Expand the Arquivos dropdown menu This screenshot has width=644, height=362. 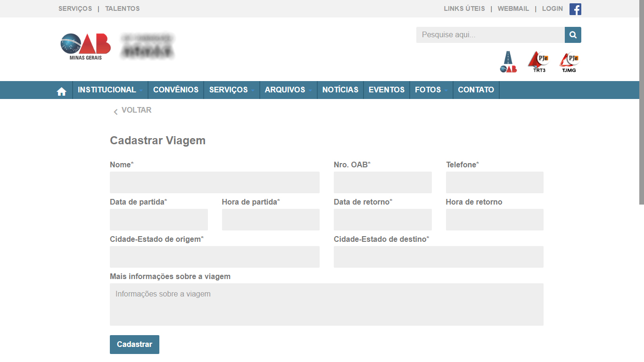[288, 90]
